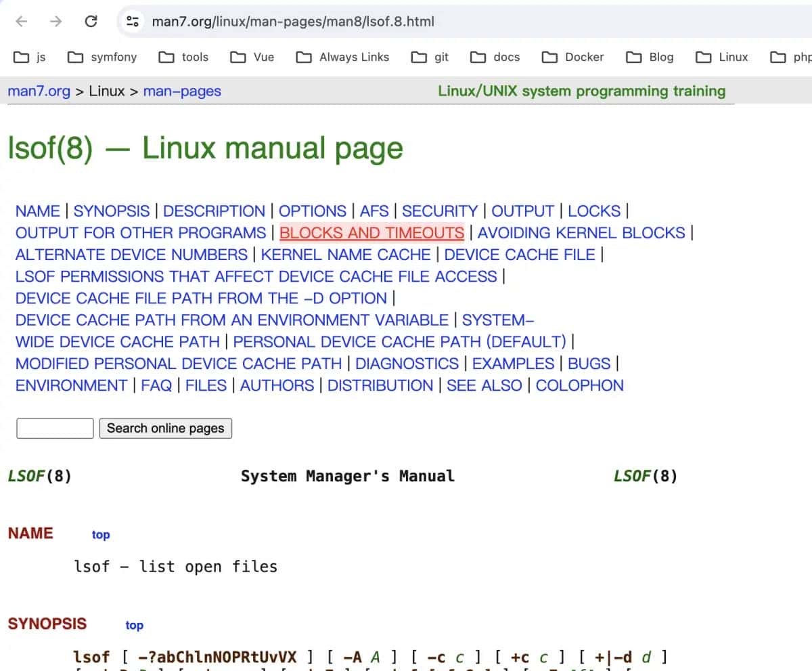812x671 pixels.
Task: Open the Blog bookmarks folder
Action: coord(648,58)
